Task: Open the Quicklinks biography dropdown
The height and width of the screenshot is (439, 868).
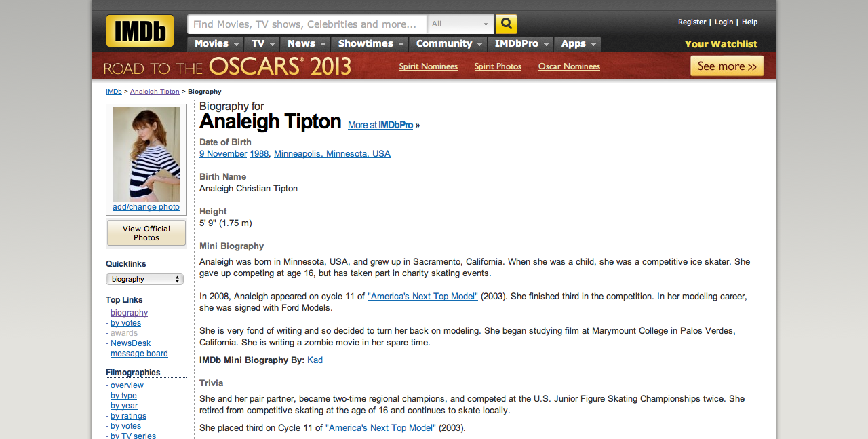Action: coord(144,279)
